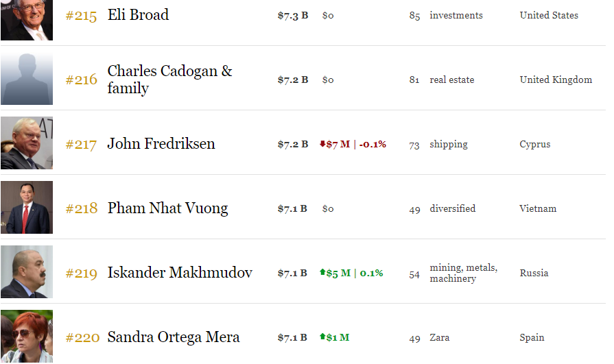Open Iskander Makhmudov's profile picture
Image resolution: width=614 pixels, height=364 pixels.
point(26,272)
